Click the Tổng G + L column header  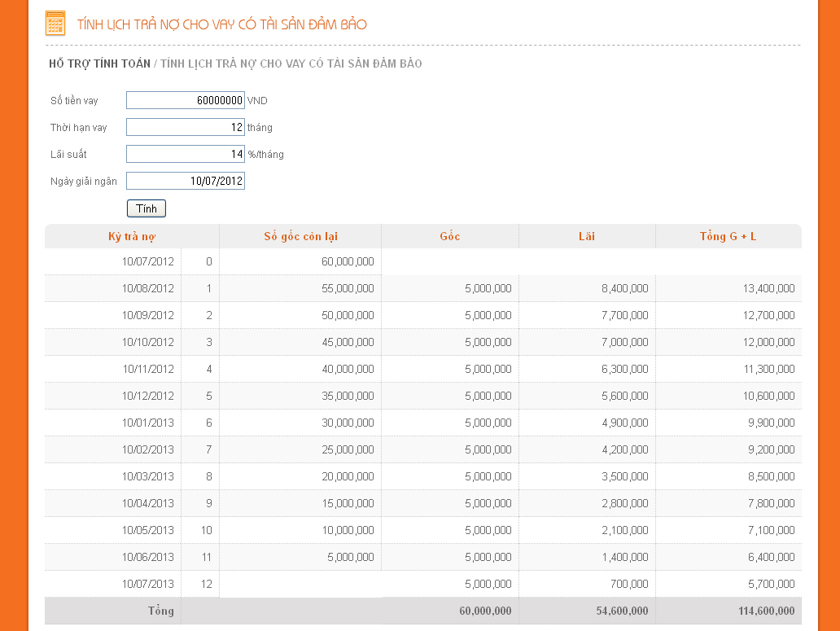pos(728,236)
